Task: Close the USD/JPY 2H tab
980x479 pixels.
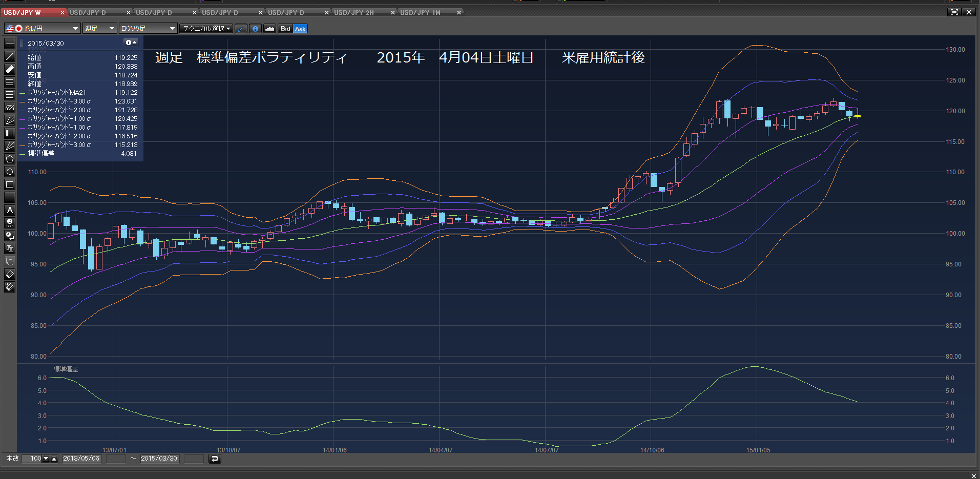Action: coord(393,12)
